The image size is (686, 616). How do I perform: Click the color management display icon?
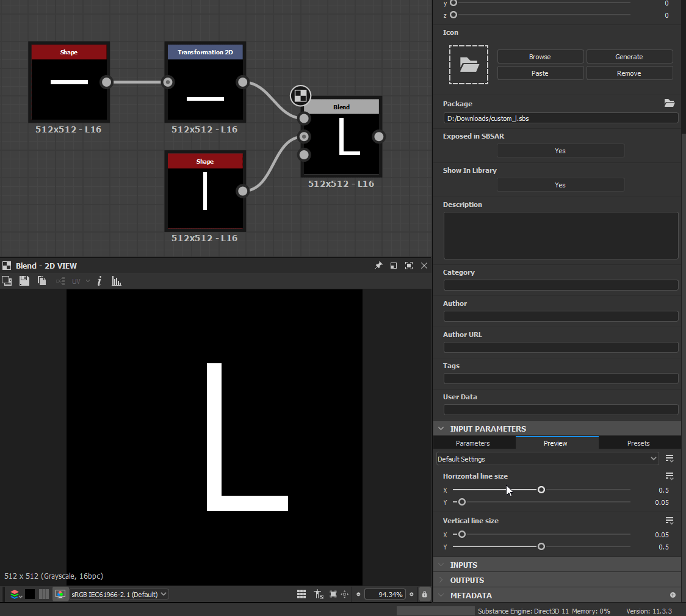coord(60,593)
